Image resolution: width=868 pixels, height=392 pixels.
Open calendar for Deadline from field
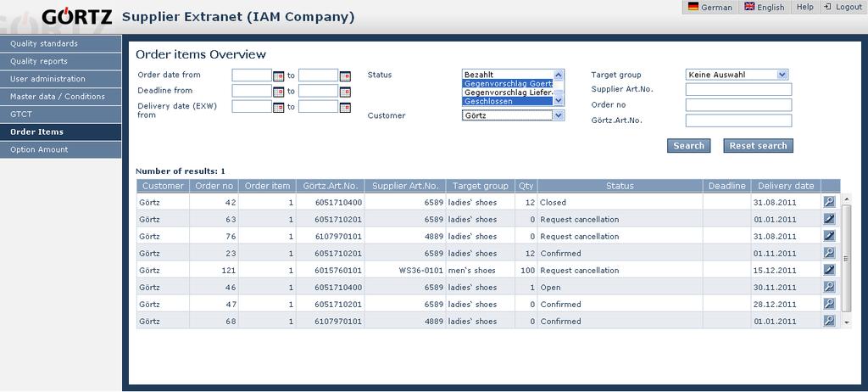click(278, 92)
